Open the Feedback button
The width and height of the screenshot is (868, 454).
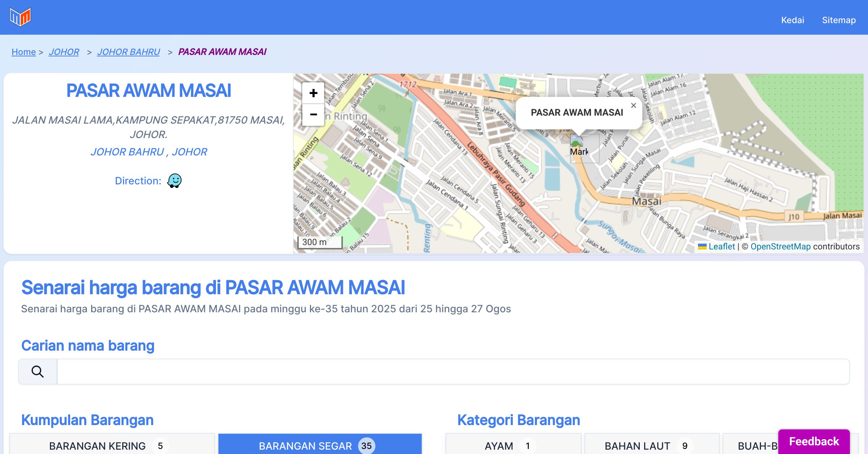pos(814,441)
